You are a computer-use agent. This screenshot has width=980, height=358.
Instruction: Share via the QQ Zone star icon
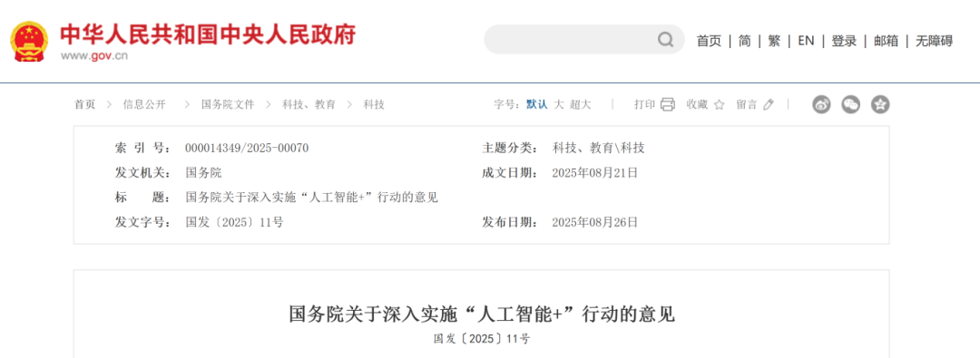click(880, 104)
